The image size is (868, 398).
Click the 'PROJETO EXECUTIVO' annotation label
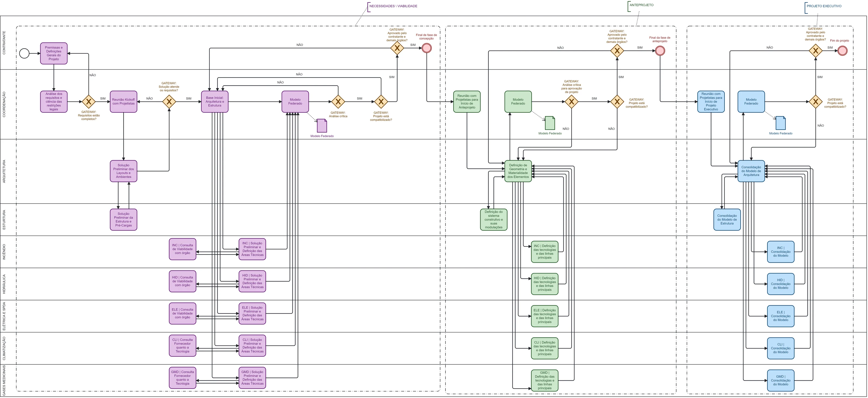(824, 6)
